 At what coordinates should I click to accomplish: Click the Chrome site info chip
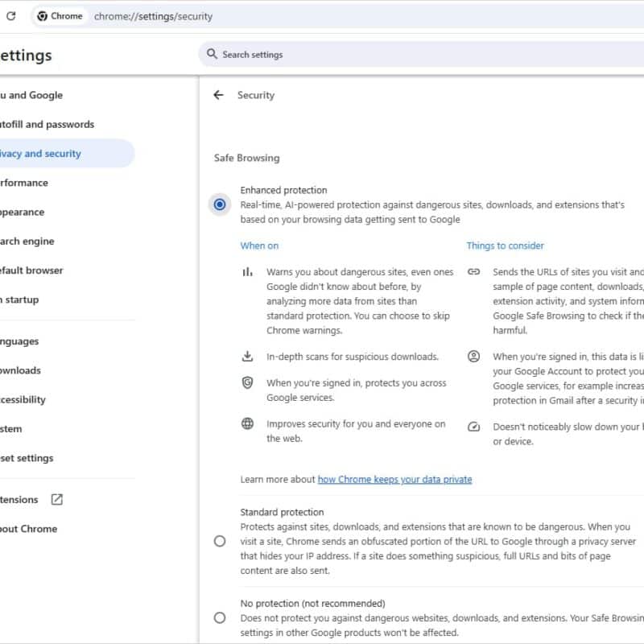(x=60, y=16)
